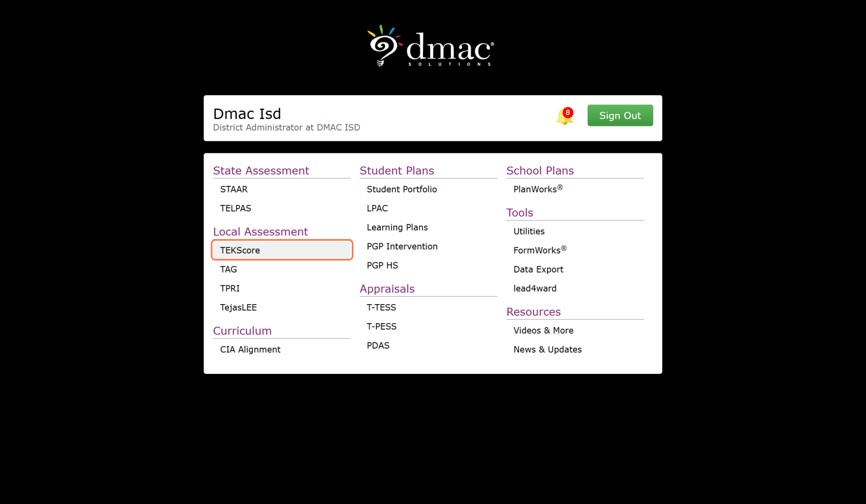
Task: Open Videos & More resources
Action: 543,330
